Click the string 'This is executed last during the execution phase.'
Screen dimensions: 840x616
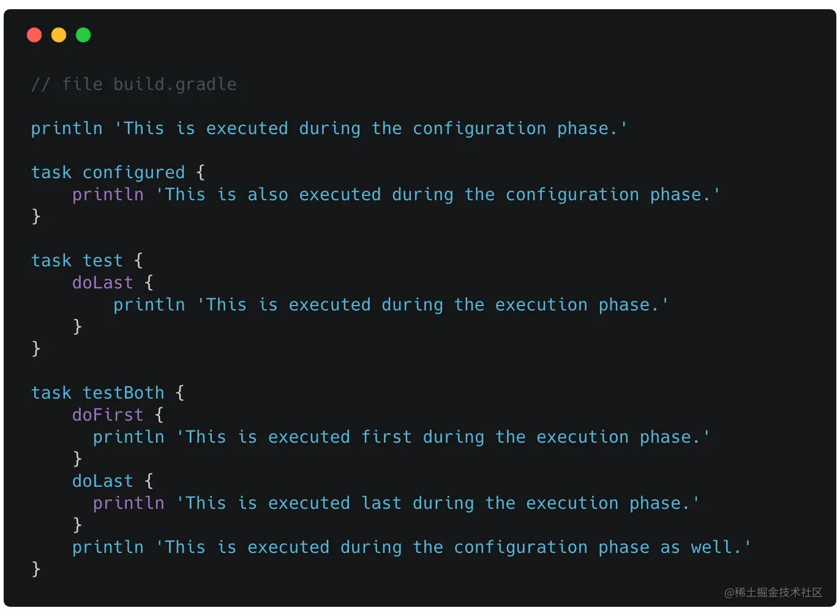[x=438, y=503]
